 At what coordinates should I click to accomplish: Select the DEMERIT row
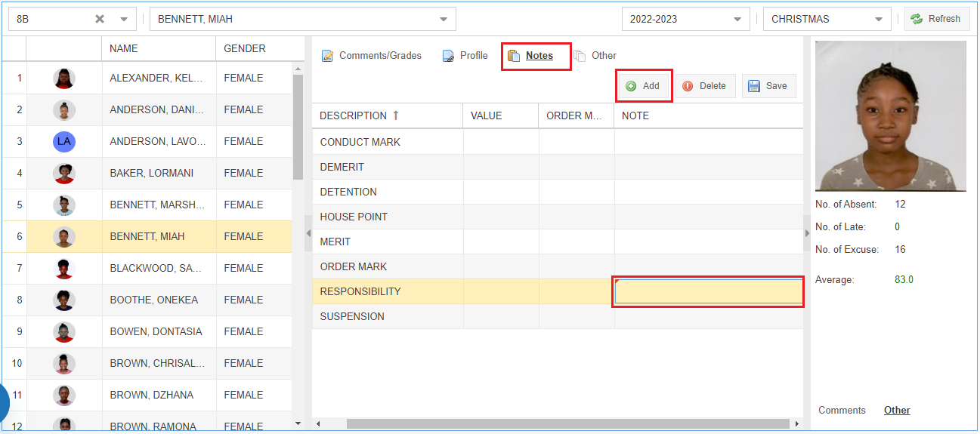tap(558, 167)
